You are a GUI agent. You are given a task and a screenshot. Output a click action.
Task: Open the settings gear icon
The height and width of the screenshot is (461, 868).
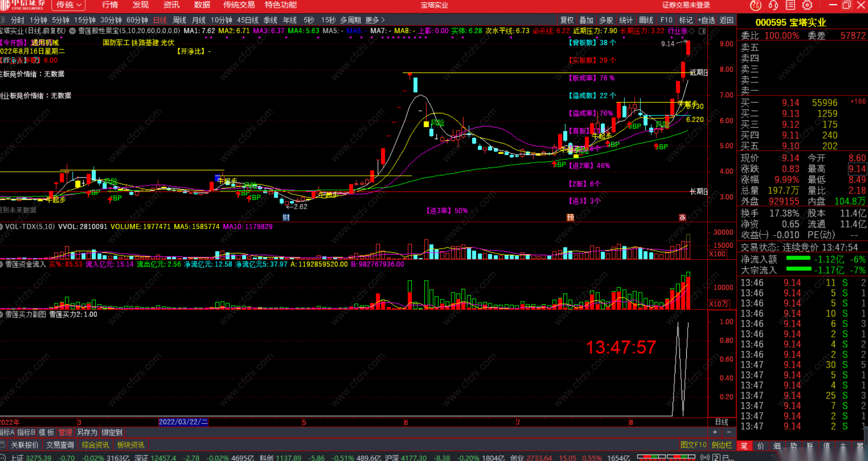tap(807, 5)
